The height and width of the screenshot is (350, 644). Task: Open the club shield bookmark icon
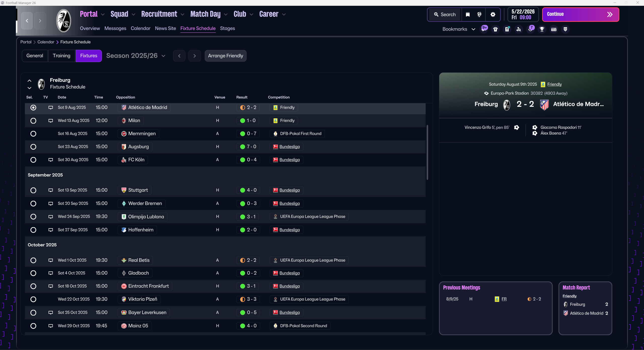click(x=565, y=29)
